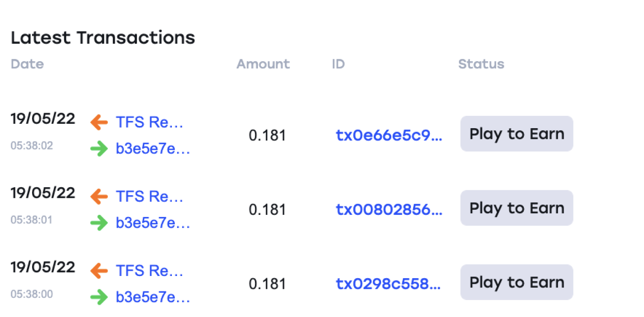
Task: Click green right arrow in 05:38:01 row
Action: tap(99, 223)
